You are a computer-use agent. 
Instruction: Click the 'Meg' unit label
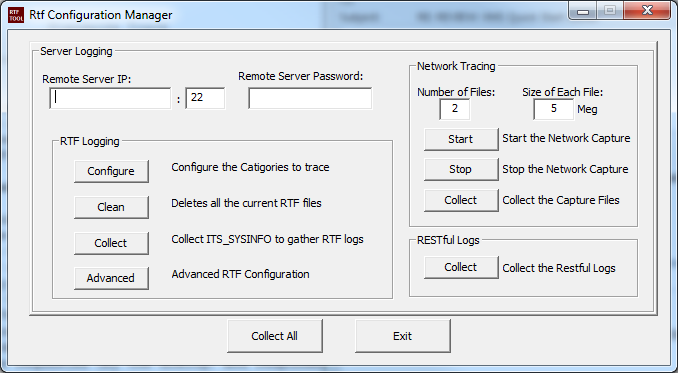587,109
